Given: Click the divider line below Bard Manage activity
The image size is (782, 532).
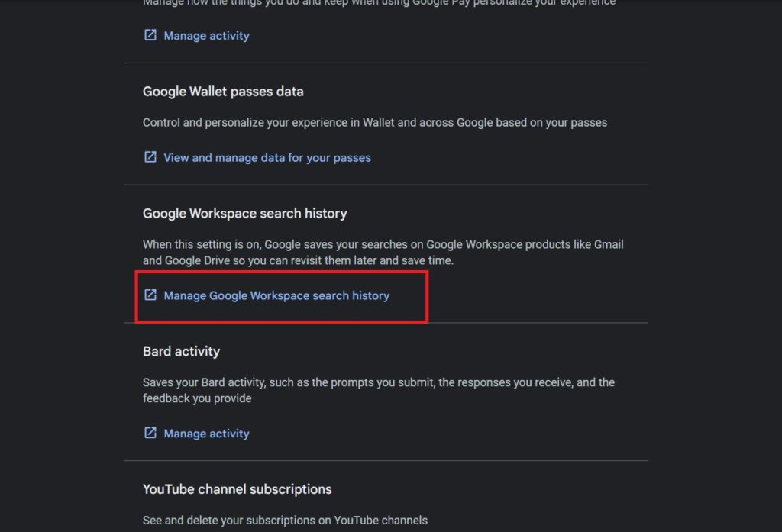Looking at the screenshot, I should pyautogui.click(x=386, y=461).
